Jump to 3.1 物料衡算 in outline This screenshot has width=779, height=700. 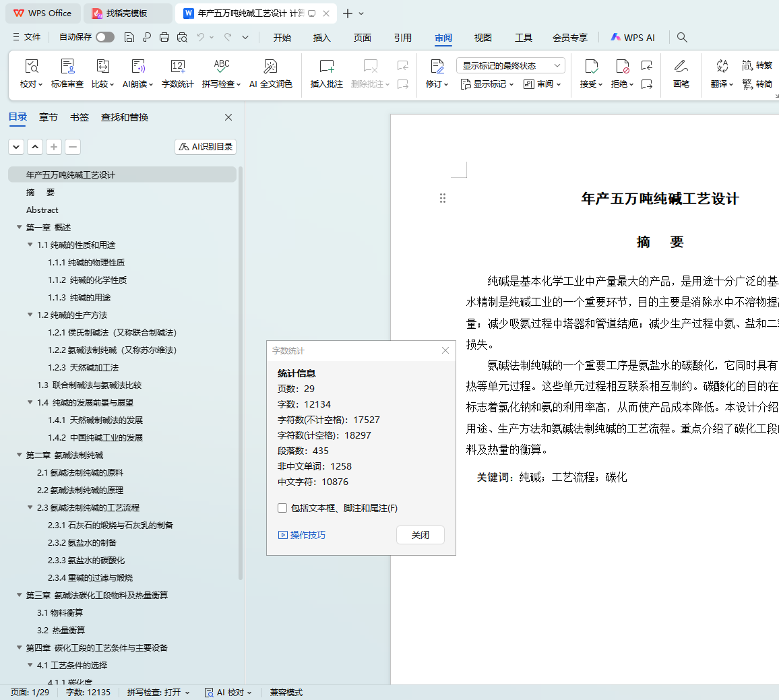point(60,613)
